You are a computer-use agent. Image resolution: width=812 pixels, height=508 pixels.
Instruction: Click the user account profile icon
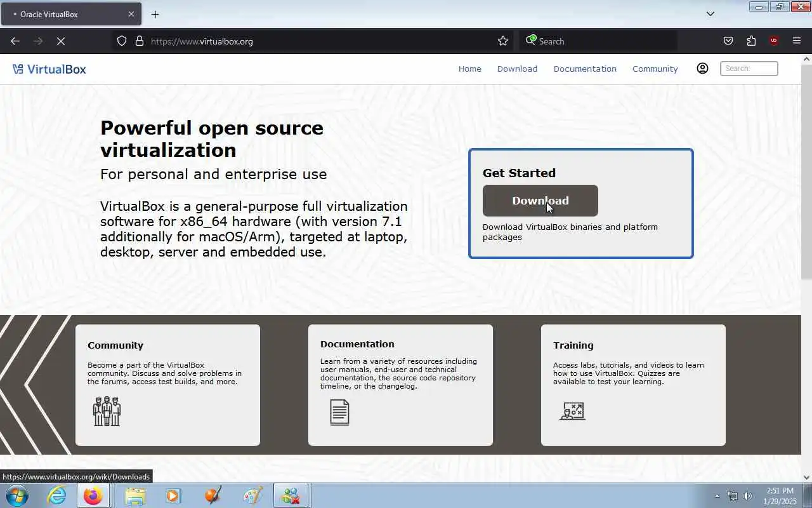coord(702,69)
